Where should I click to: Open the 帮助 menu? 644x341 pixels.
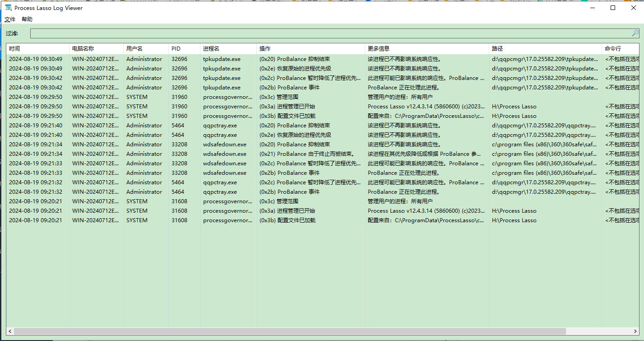coord(27,19)
